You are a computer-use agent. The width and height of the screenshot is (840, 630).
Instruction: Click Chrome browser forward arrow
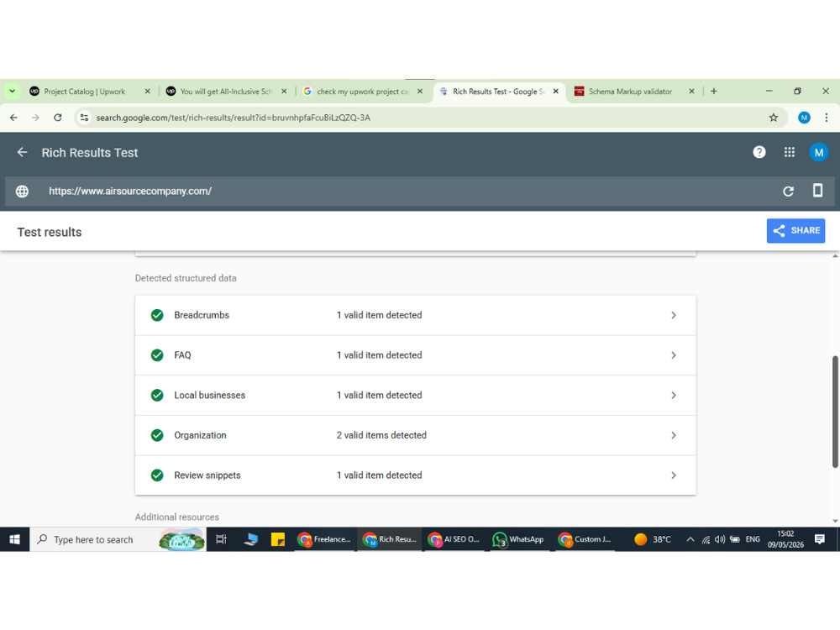tap(35, 118)
